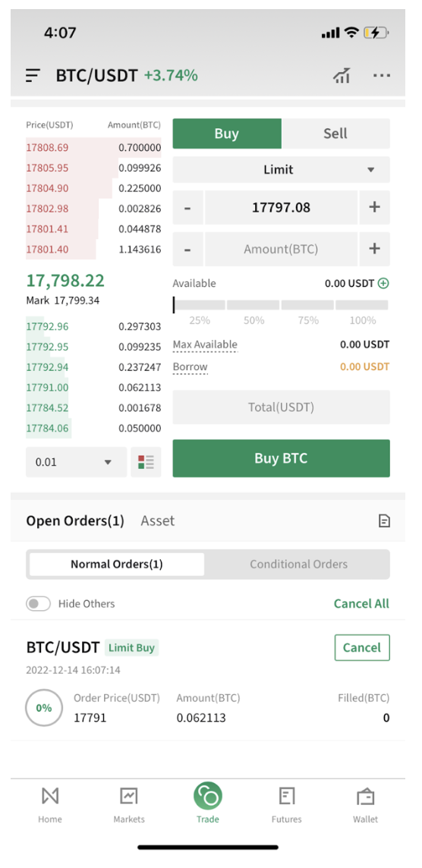This screenshot has width=422, height=868.
Task: Open the Wallet icon in bottom bar
Action: 366,797
